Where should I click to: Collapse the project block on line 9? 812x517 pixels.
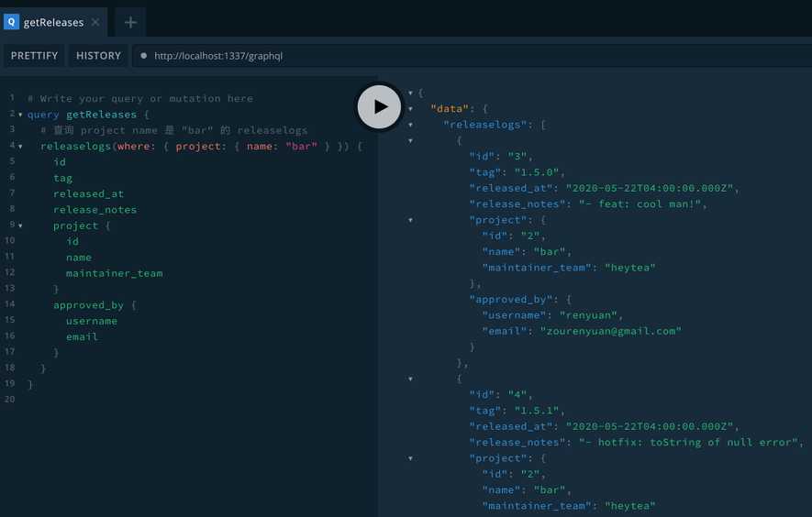coord(21,225)
